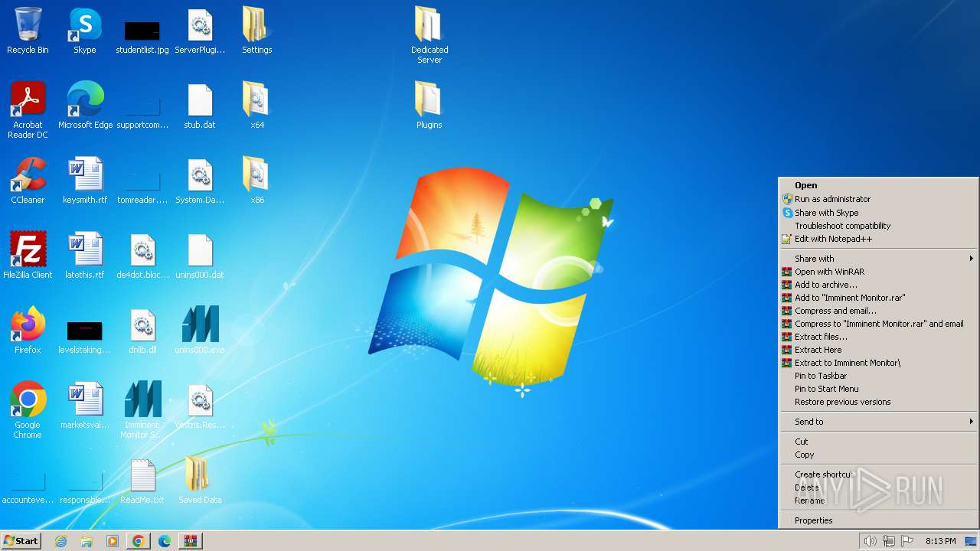The width and height of the screenshot is (980, 551).
Task: Select the ServerPlugi... file icon
Action: [x=200, y=31]
